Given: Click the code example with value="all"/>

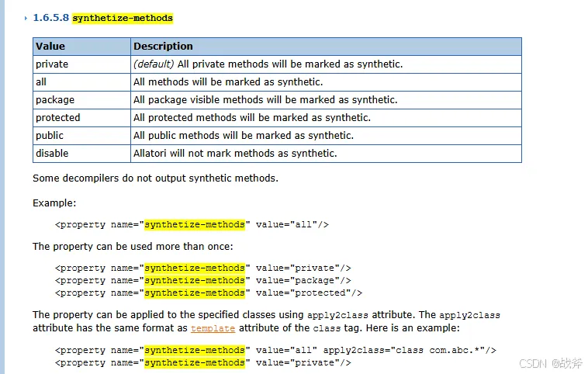Looking at the screenshot, I should tap(192, 225).
